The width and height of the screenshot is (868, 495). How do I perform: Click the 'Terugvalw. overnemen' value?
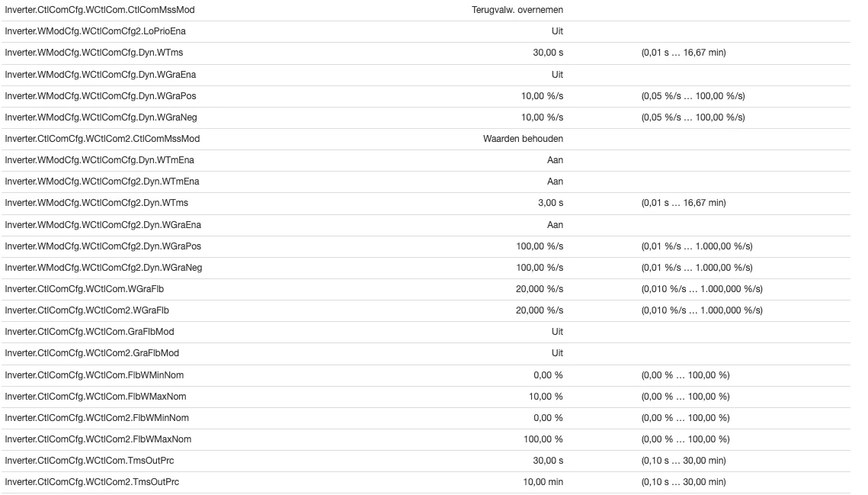tap(517, 10)
